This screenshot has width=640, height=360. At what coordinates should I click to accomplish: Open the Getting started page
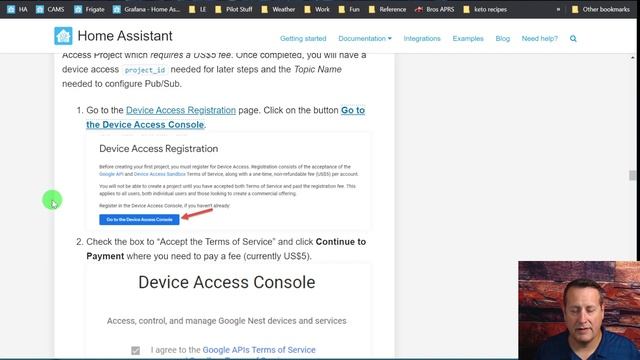(x=303, y=38)
